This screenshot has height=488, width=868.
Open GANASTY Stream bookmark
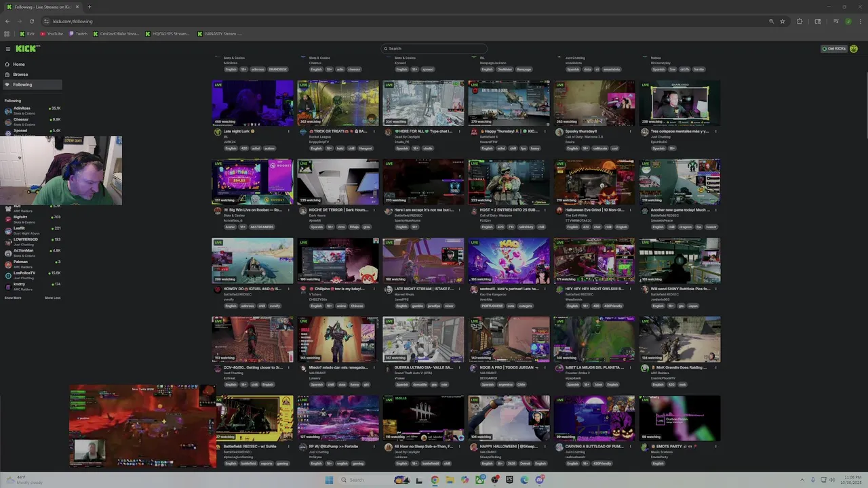coord(220,34)
